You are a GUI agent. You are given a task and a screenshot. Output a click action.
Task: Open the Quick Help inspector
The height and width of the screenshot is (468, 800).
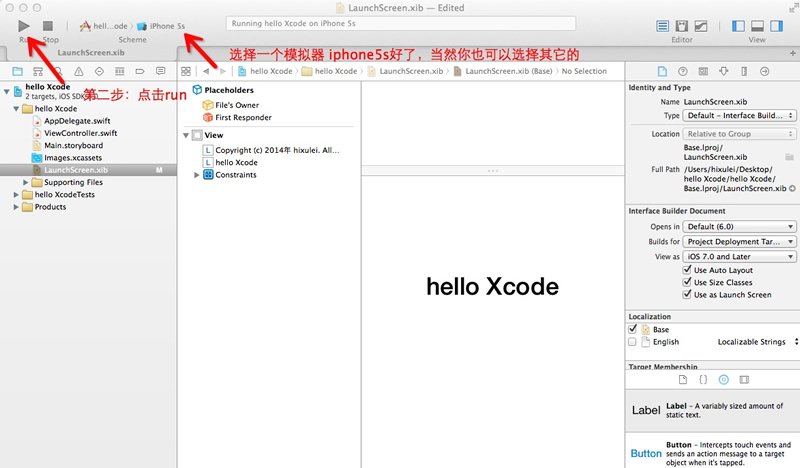click(x=683, y=71)
